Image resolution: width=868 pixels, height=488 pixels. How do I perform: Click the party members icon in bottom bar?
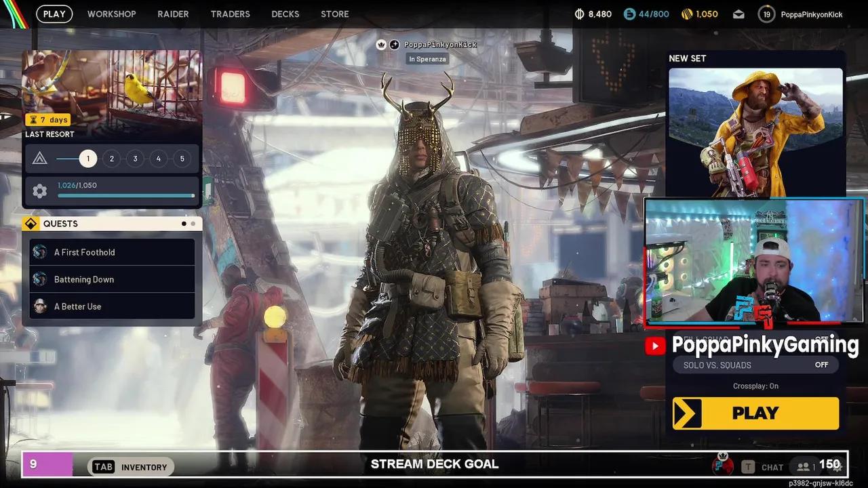click(804, 467)
